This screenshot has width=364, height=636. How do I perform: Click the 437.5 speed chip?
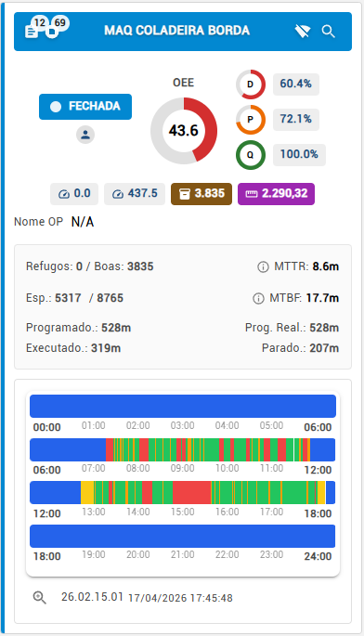click(x=135, y=193)
